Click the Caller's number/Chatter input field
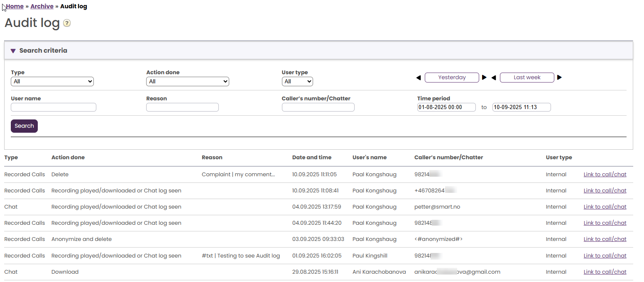The image size is (644, 282). pyautogui.click(x=318, y=107)
